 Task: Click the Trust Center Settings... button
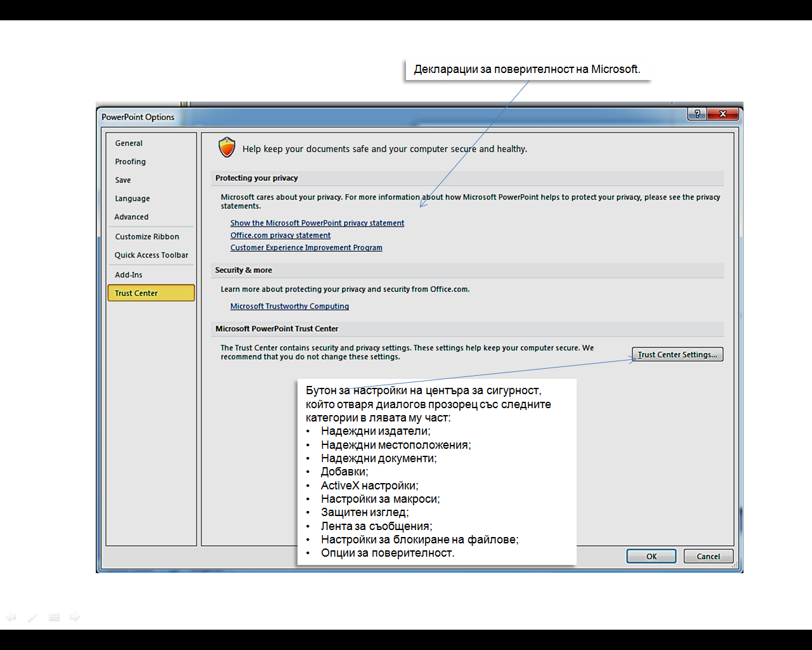tap(678, 355)
